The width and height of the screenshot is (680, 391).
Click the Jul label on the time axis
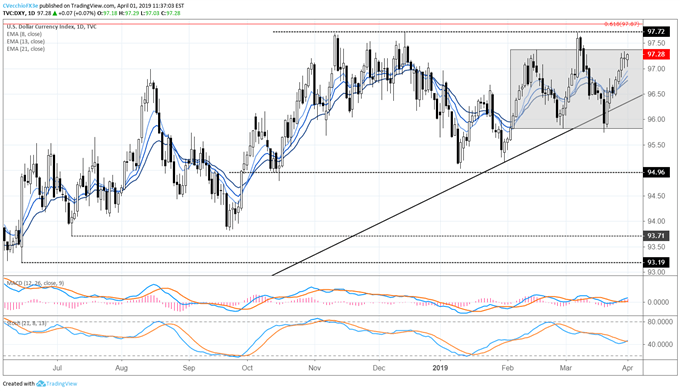click(x=57, y=368)
